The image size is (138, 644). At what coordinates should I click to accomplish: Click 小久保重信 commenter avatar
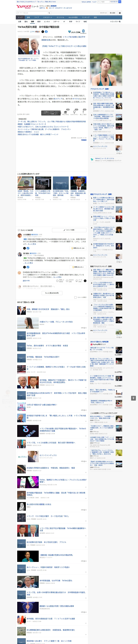pyautogui.click(x=20, y=235)
